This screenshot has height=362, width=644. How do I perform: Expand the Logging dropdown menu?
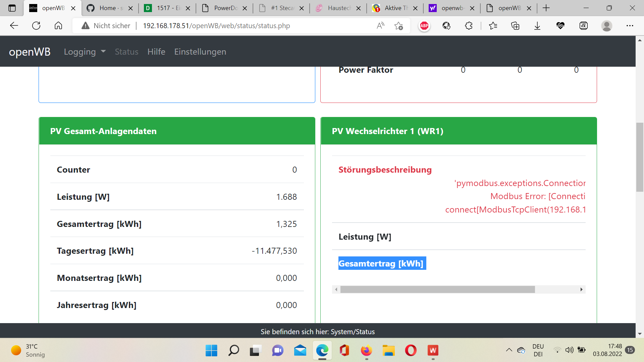(x=85, y=52)
